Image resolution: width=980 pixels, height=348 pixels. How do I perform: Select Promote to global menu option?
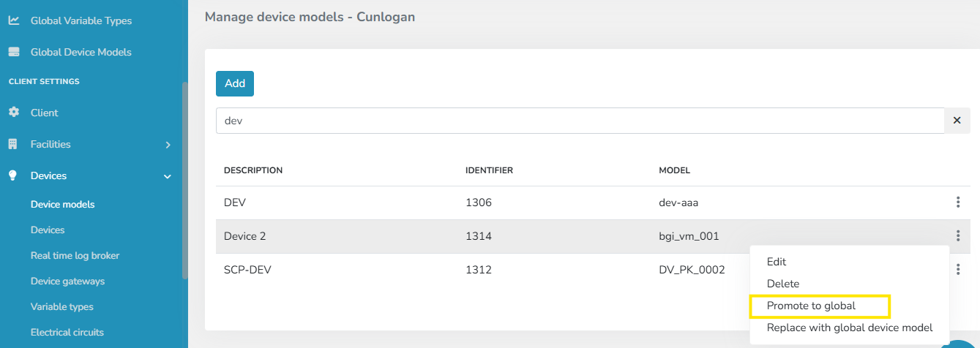(811, 306)
